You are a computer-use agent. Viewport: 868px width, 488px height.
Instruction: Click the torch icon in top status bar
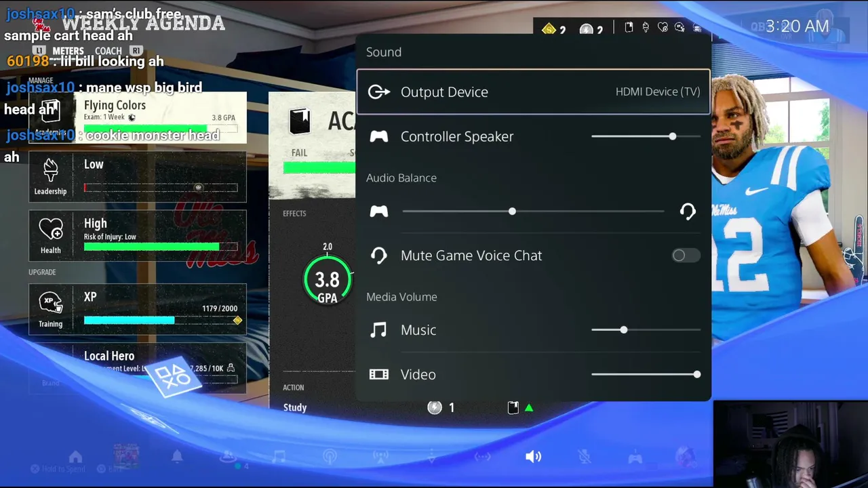click(x=646, y=27)
